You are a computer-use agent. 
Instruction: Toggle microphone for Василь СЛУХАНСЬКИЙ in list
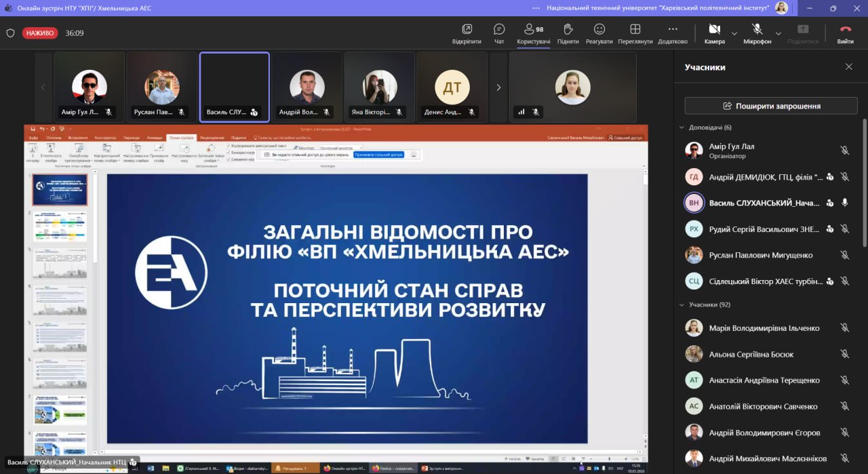tap(844, 203)
